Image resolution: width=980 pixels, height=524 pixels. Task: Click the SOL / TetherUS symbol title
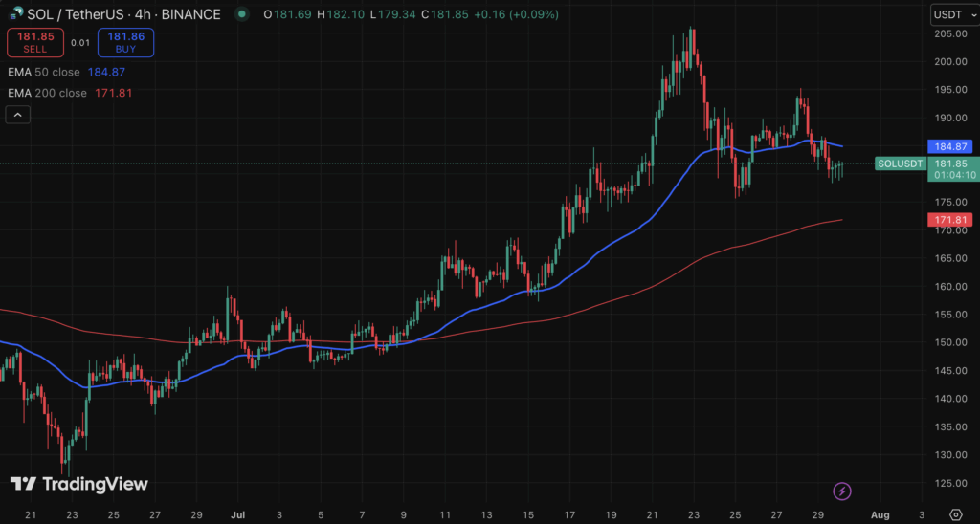(x=123, y=13)
